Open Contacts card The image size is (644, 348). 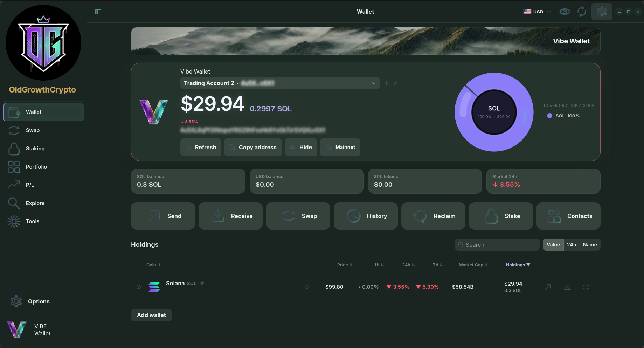coord(568,216)
